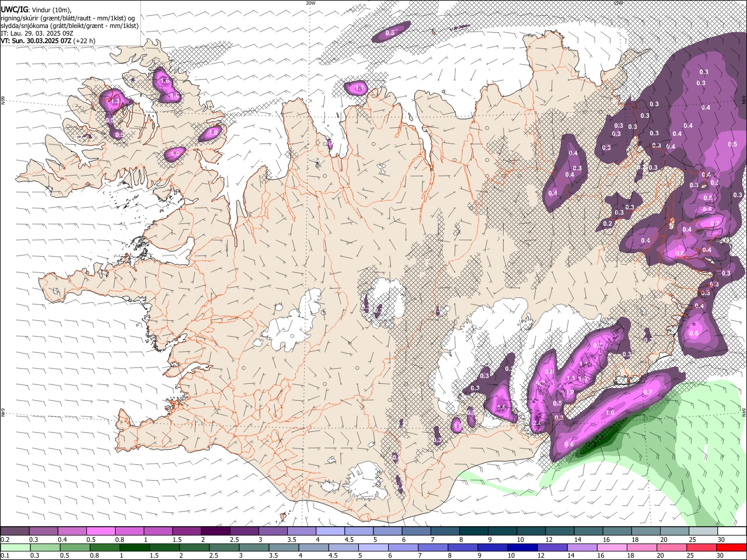
Task: Select the '1.1' value in the north coast patch
Action: tap(360, 88)
